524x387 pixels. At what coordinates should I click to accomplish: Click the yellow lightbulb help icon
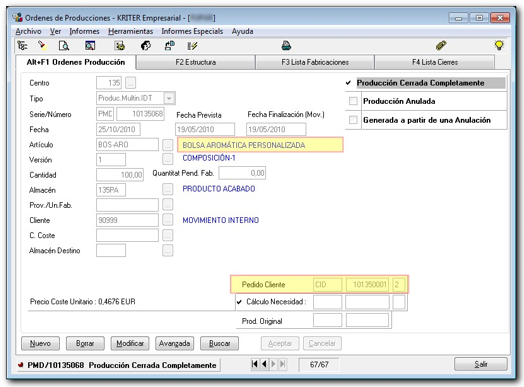499,45
